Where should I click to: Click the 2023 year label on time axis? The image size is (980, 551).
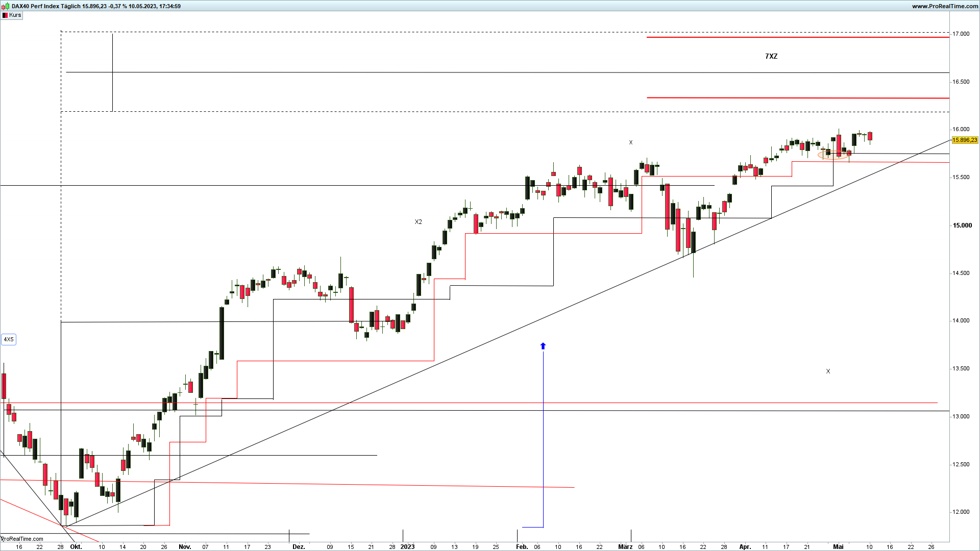[407, 547]
